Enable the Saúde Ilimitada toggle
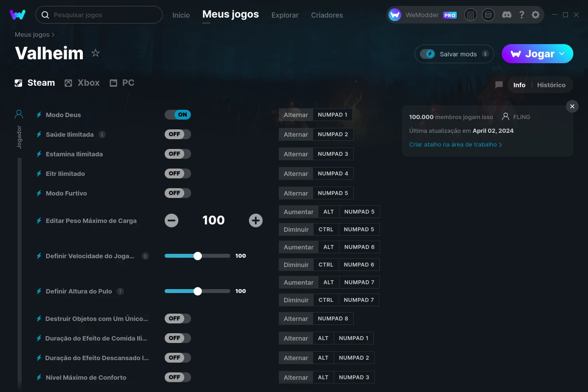This screenshot has height=392, width=588. tap(177, 134)
